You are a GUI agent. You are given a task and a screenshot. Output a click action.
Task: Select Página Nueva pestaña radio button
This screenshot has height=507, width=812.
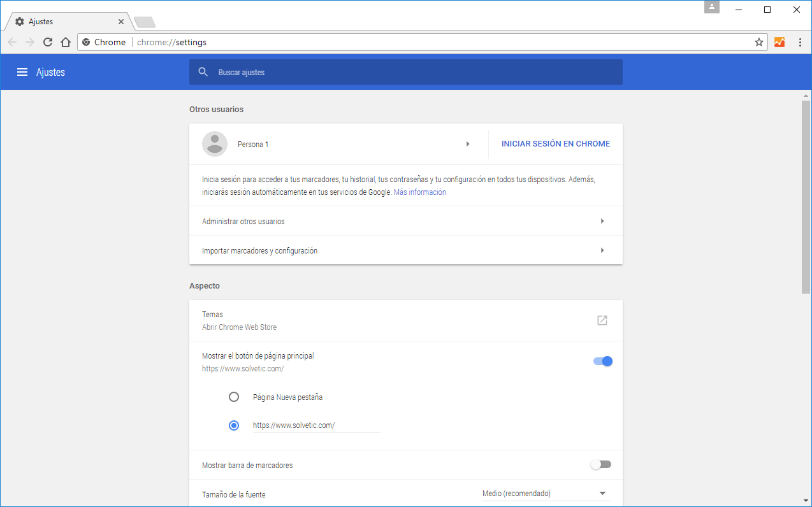234,397
